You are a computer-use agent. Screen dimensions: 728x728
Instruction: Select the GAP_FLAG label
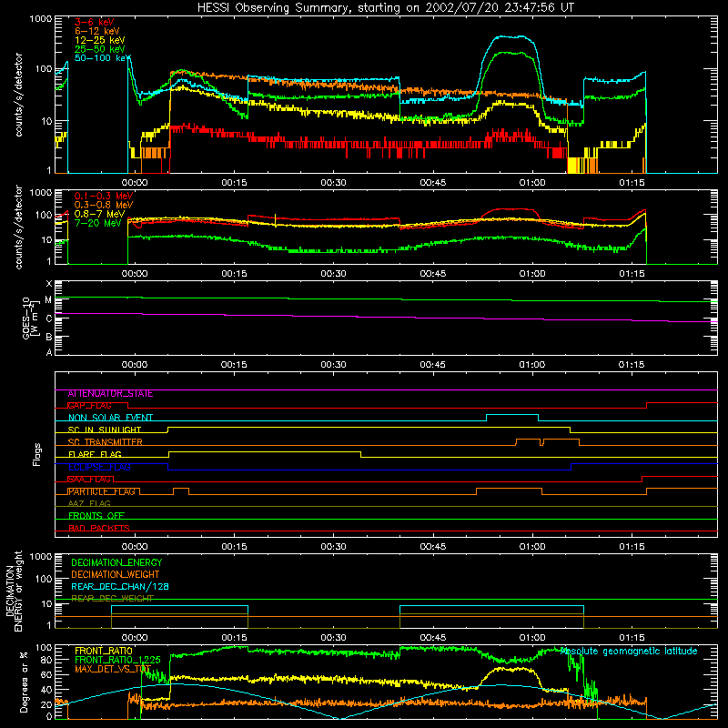click(89, 405)
